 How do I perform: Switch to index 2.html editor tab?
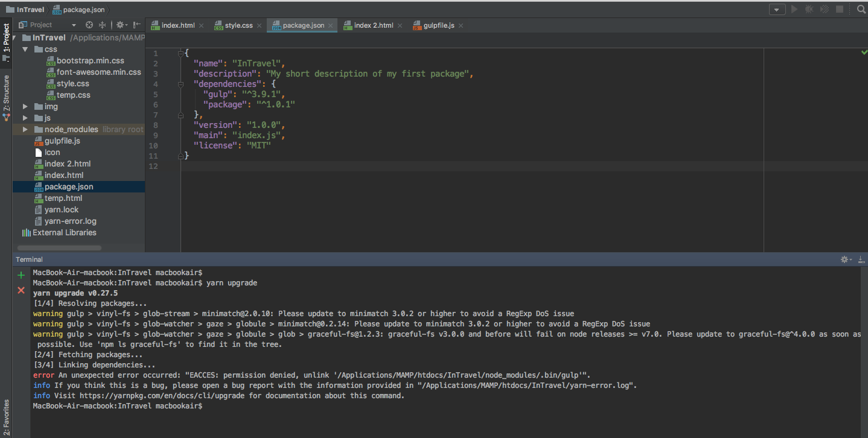[374, 25]
